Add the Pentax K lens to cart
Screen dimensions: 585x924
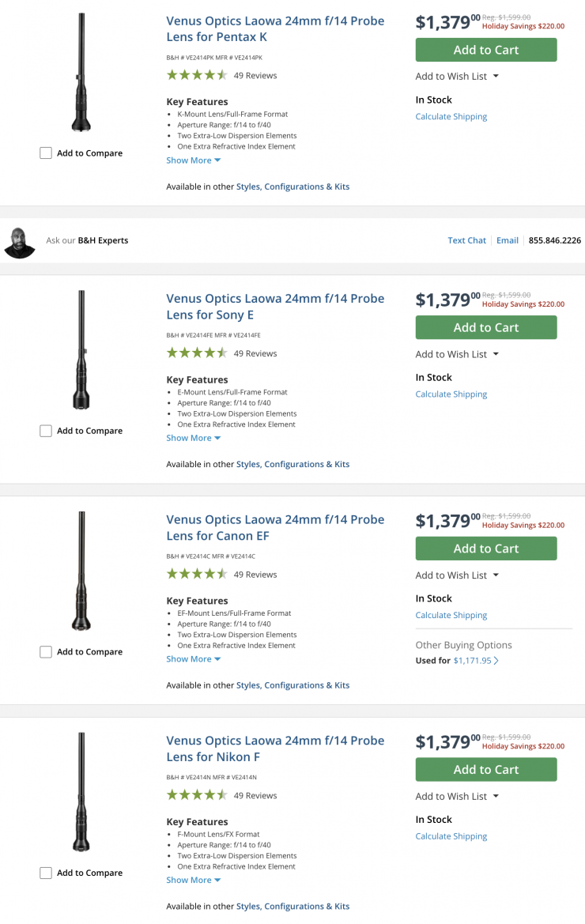(x=486, y=50)
